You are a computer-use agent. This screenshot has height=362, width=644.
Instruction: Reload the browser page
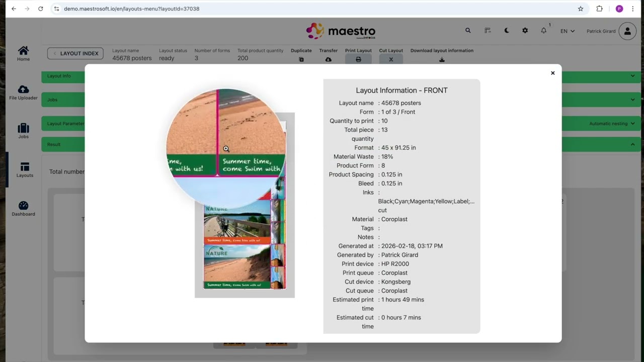[40, 9]
